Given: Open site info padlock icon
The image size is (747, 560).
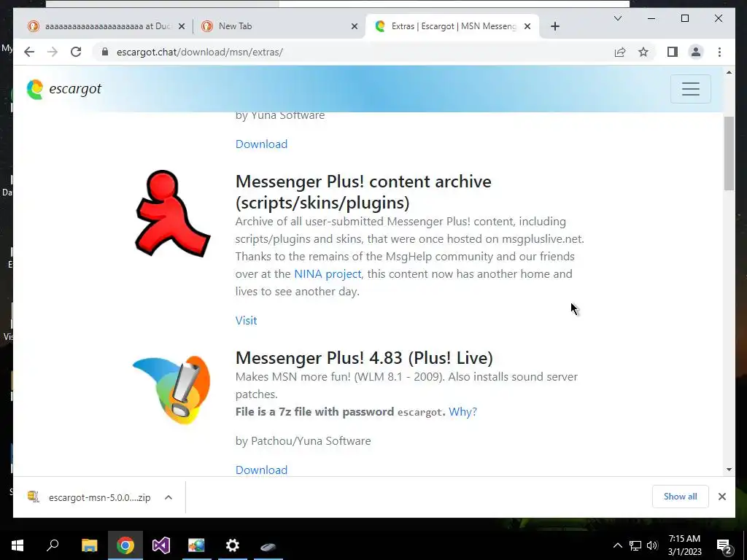Looking at the screenshot, I should pyautogui.click(x=105, y=52).
